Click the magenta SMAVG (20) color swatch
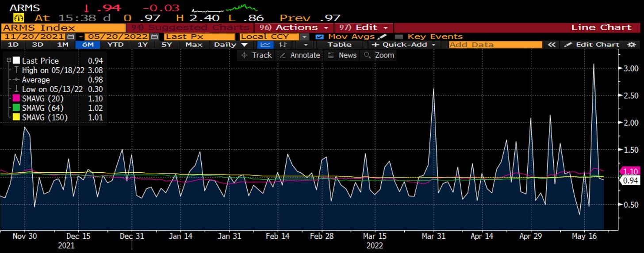 (16, 99)
